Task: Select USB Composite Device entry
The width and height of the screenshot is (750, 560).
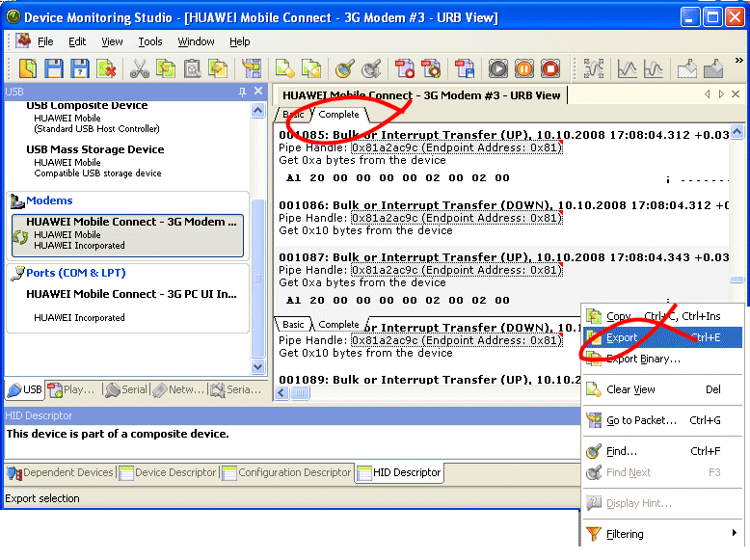Action: [x=87, y=105]
